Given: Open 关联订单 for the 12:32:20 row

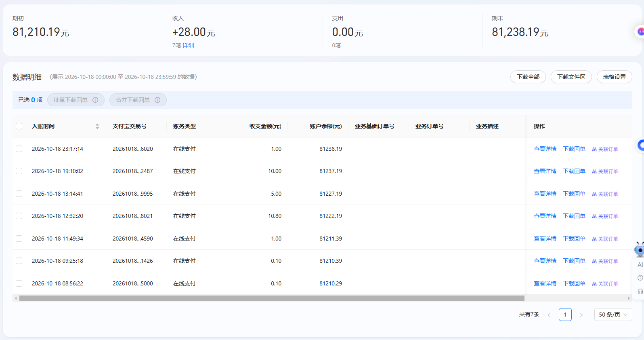Looking at the screenshot, I should [605, 216].
